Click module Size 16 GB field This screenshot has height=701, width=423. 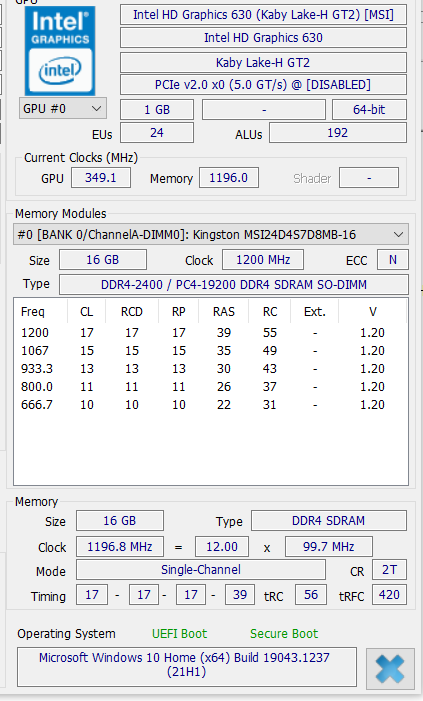coord(103,260)
